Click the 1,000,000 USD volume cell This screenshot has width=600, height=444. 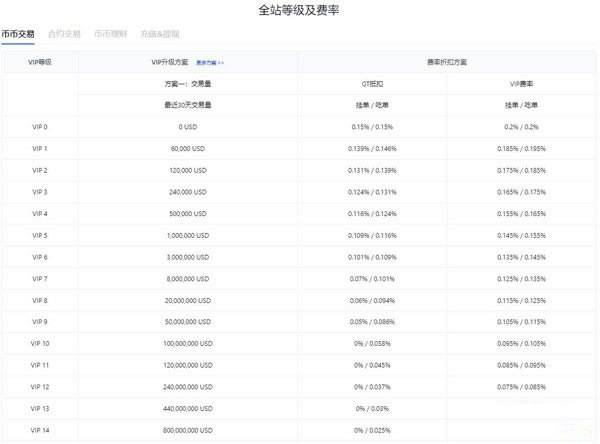point(189,234)
